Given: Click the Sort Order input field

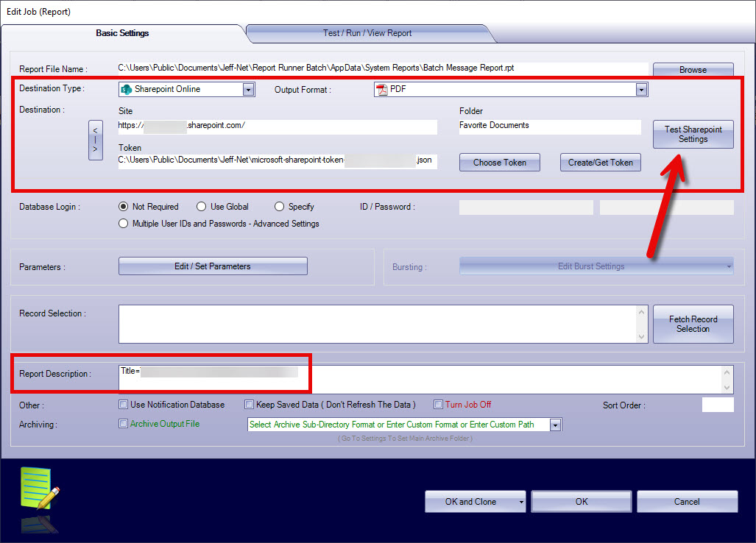Looking at the screenshot, I should [717, 405].
